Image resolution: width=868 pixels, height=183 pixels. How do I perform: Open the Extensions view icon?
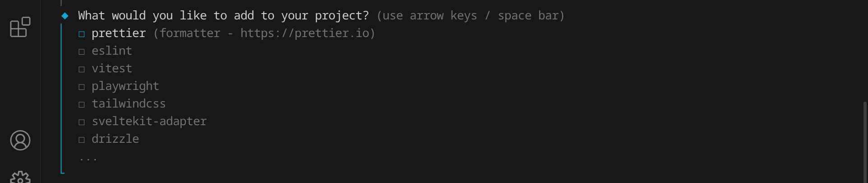click(x=20, y=28)
